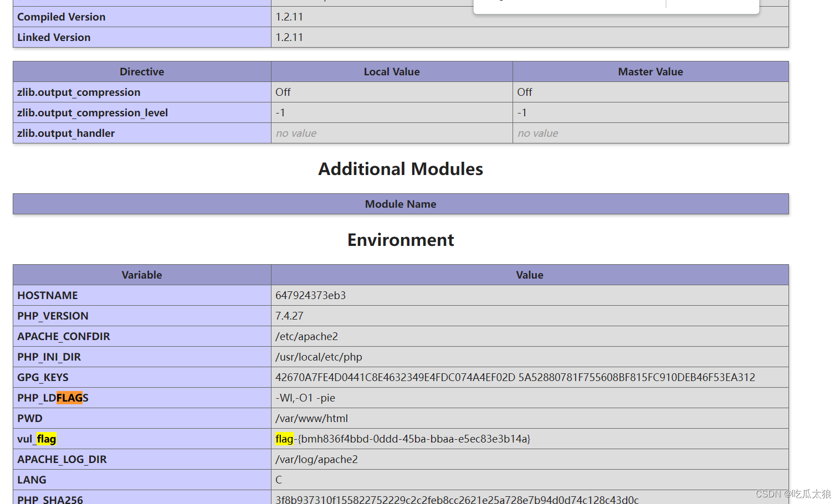Select the flag-{bmh836f4bbd...} value
This screenshot has height=504, width=840.
tap(403, 439)
